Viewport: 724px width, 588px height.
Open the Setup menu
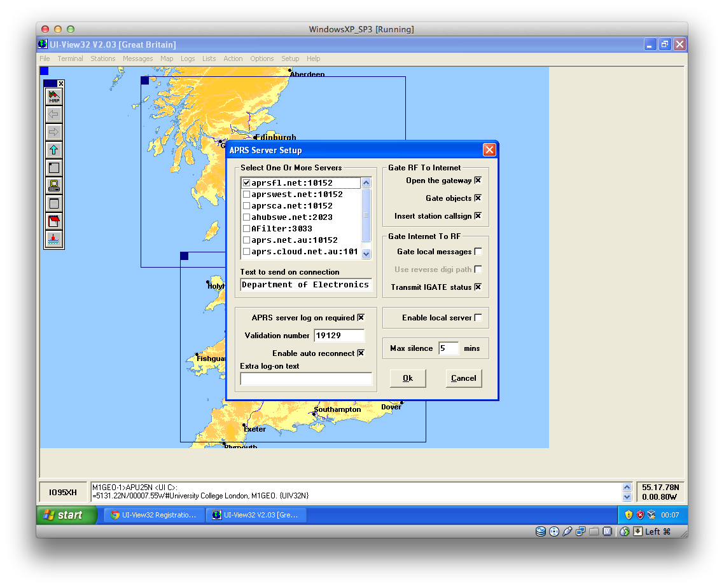(x=290, y=58)
